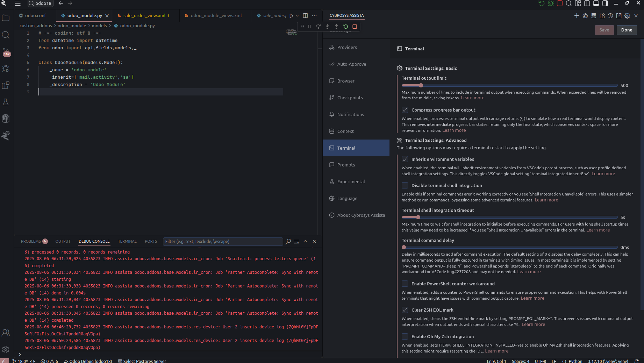Open Run and Debug view
Viewport: 644px width, 363px height.
click(6, 69)
